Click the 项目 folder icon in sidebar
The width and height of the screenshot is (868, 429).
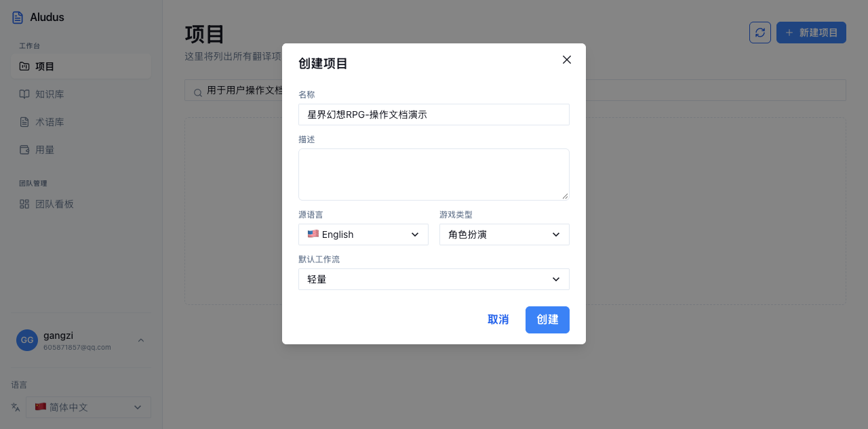click(24, 66)
